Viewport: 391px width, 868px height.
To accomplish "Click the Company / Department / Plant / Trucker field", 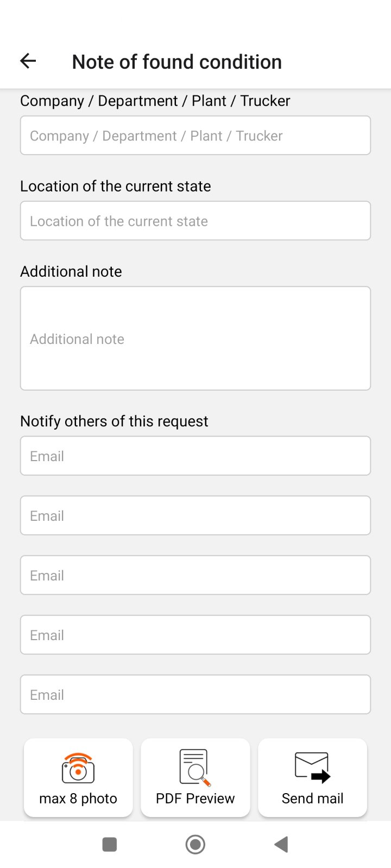I will (x=195, y=136).
